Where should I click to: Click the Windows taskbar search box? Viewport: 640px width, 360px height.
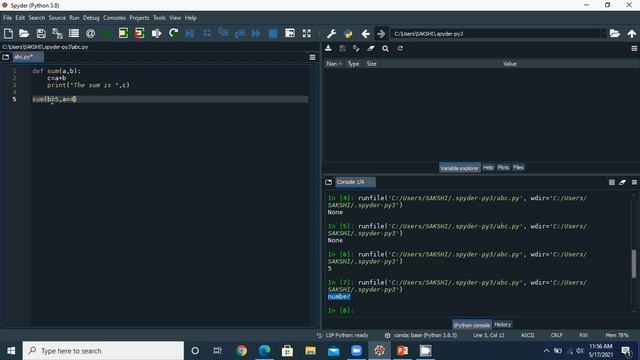[x=103, y=351]
